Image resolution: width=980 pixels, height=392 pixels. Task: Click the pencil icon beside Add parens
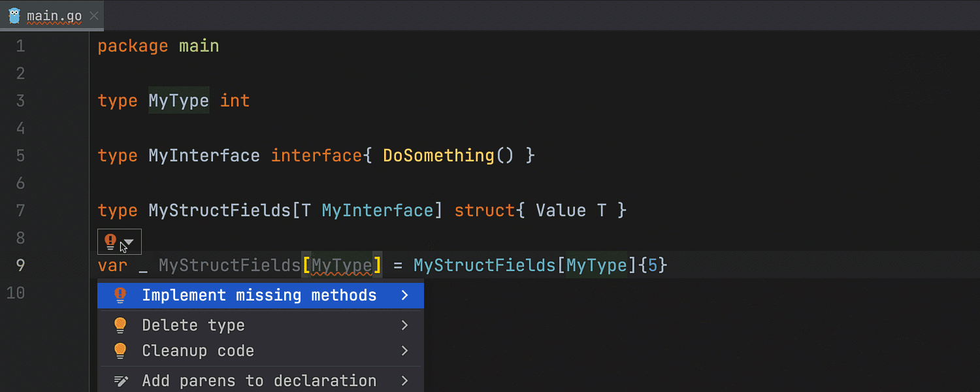point(120,381)
